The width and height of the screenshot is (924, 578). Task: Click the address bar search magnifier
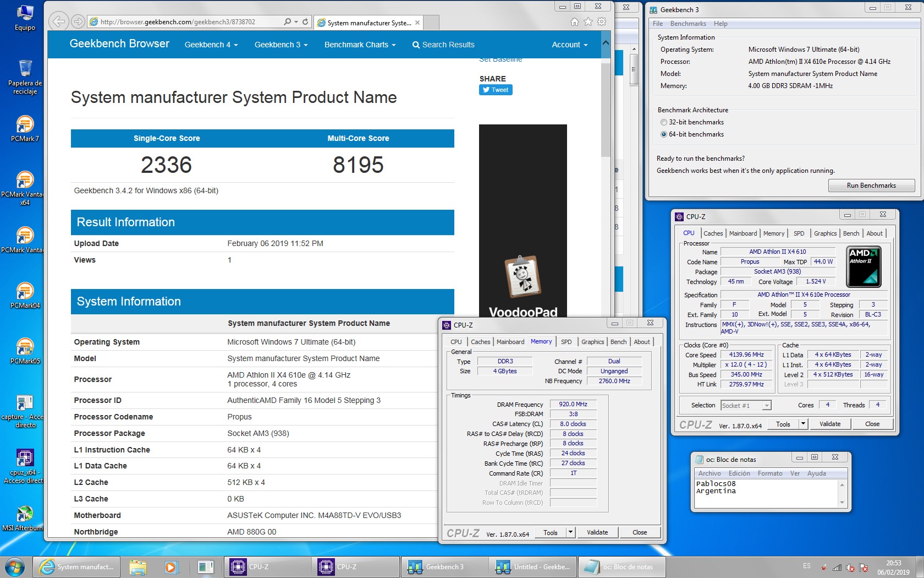pyautogui.click(x=287, y=21)
